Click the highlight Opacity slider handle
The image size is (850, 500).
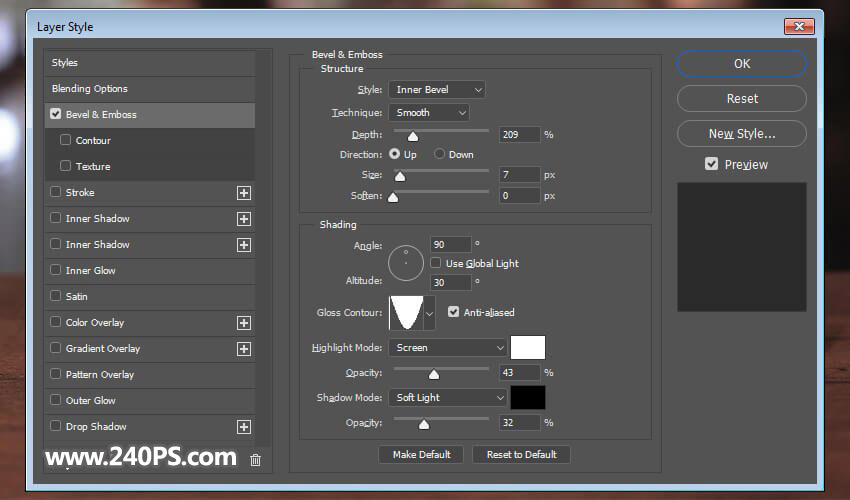coord(433,374)
